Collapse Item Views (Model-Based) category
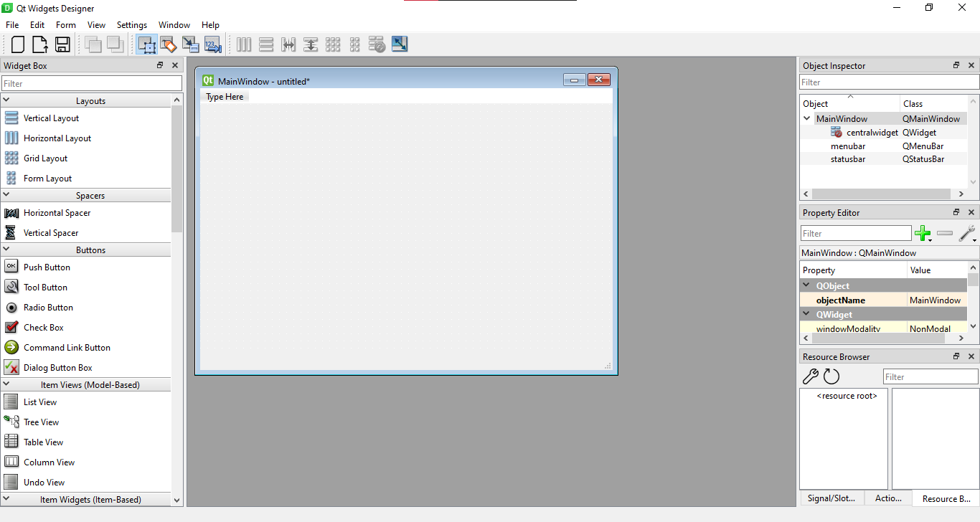The image size is (980, 522). (6, 384)
